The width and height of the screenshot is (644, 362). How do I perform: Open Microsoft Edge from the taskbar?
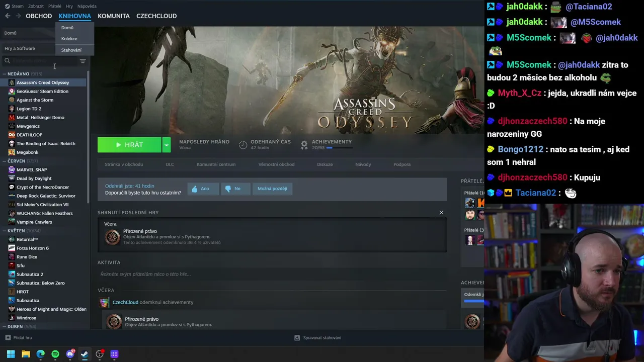pos(40,354)
